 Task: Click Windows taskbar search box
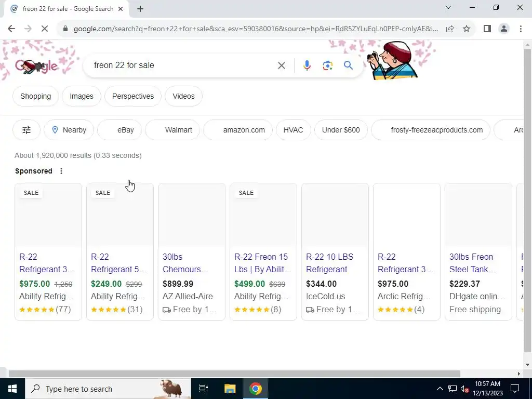108,389
